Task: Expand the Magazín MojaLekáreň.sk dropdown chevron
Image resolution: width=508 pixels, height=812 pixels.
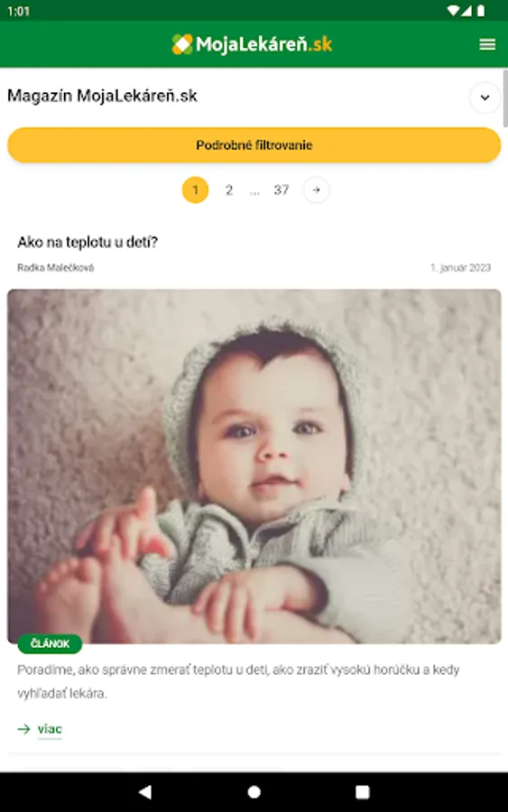Action: point(485,97)
